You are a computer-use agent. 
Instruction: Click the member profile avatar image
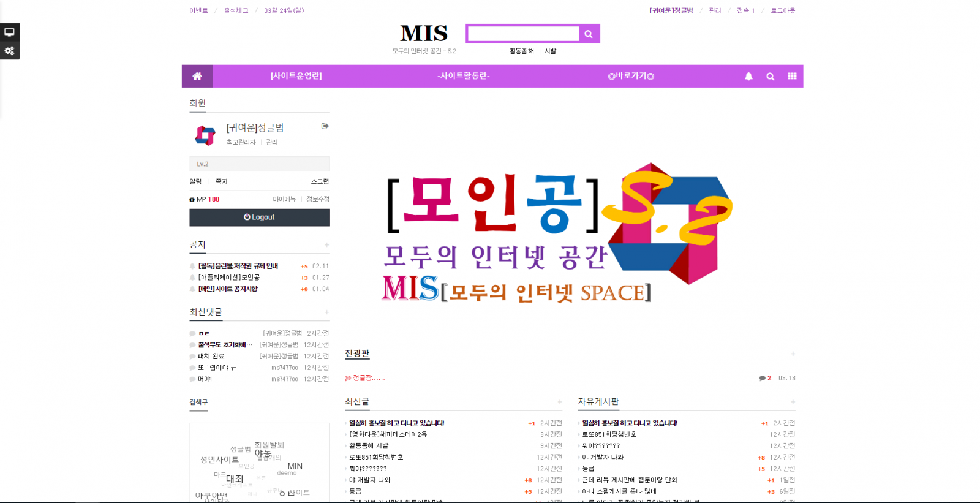(205, 135)
